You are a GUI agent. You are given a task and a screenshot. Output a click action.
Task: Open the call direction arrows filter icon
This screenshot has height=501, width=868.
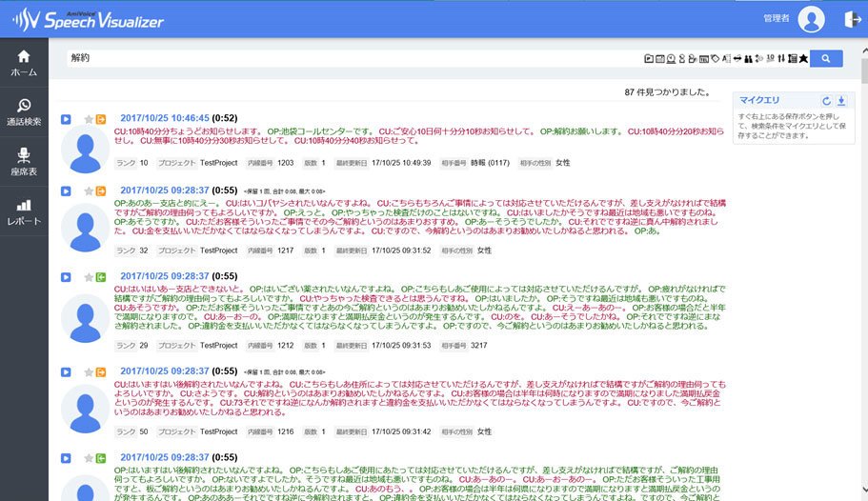click(x=737, y=58)
